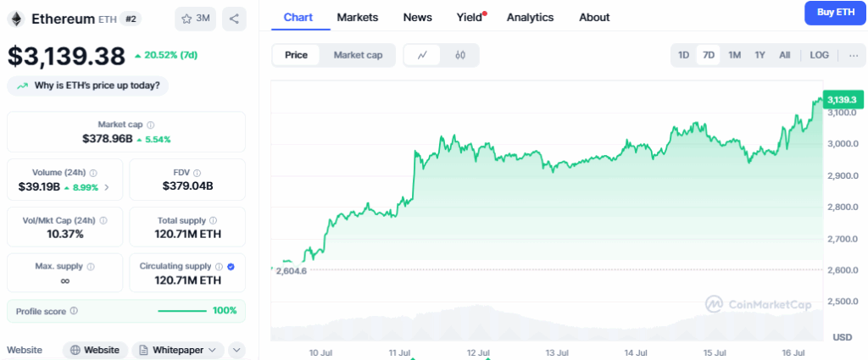Screen dimensions: 868x360
Task: Click Why is ETH's price up today
Action: coord(88,86)
